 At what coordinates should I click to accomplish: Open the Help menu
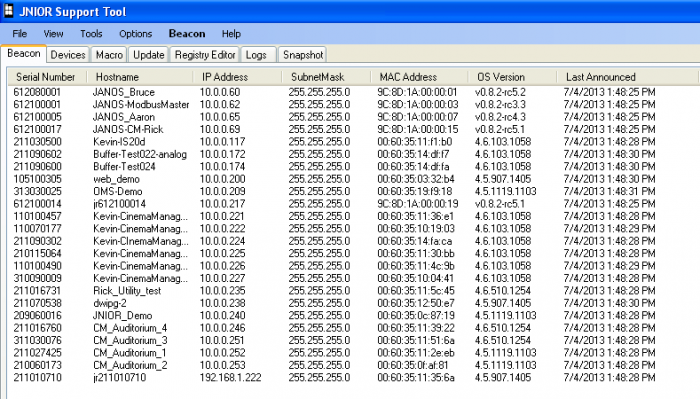pos(231,34)
